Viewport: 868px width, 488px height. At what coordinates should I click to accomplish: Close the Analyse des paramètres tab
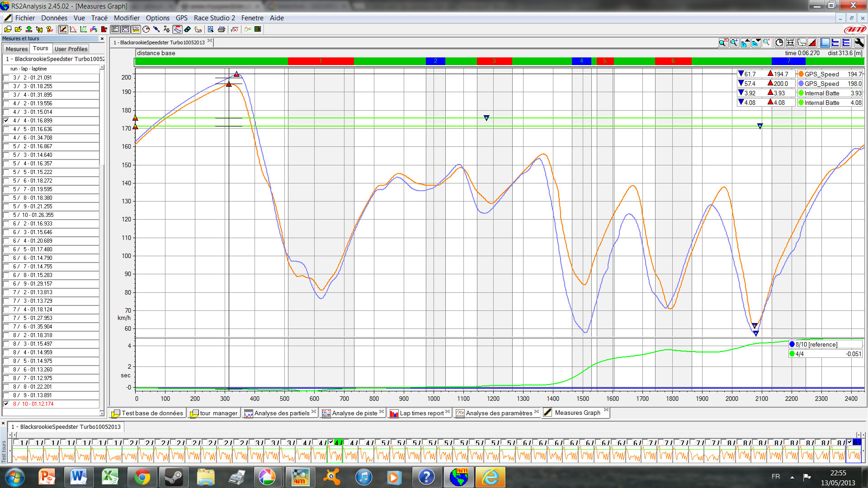coord(537,412)
